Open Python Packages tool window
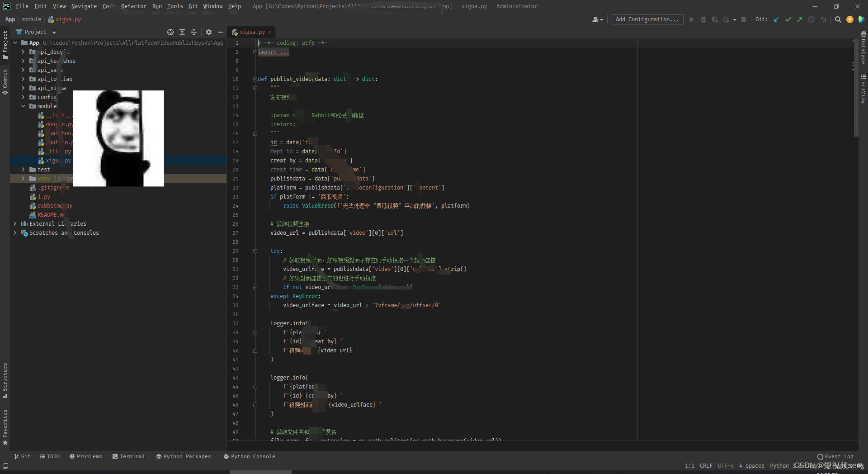868x474 pixels. pyautogui.click(x=184, y=457)
